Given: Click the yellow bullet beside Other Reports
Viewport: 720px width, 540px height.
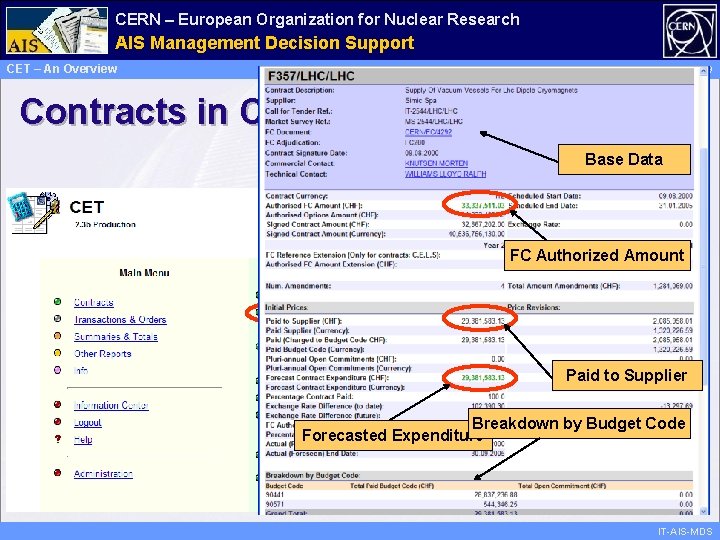Looking at the screenshot, I should click(57, 353).
